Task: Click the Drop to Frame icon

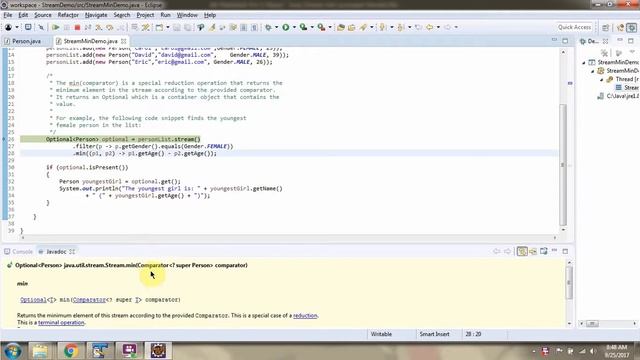Action: 134,27
